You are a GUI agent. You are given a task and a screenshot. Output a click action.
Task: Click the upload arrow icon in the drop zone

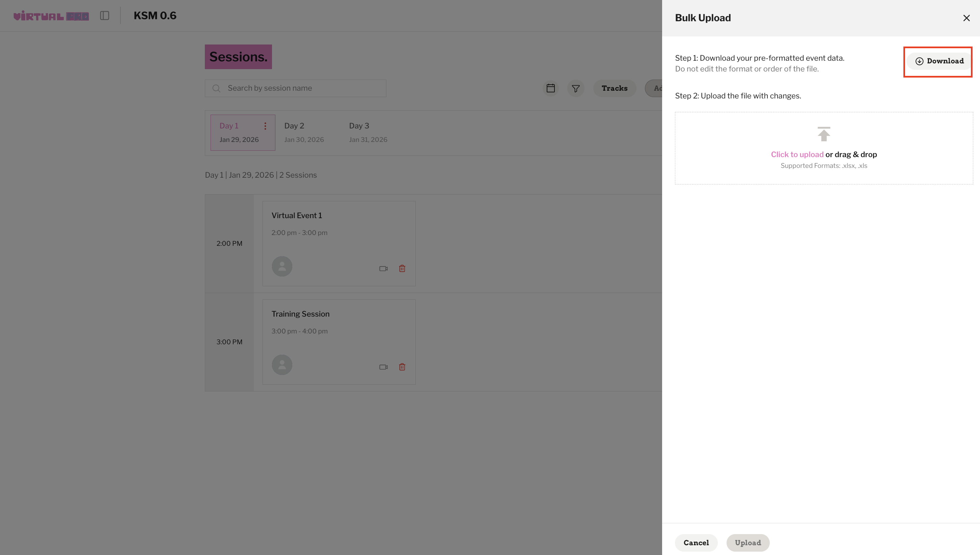(x=824, y=134)
